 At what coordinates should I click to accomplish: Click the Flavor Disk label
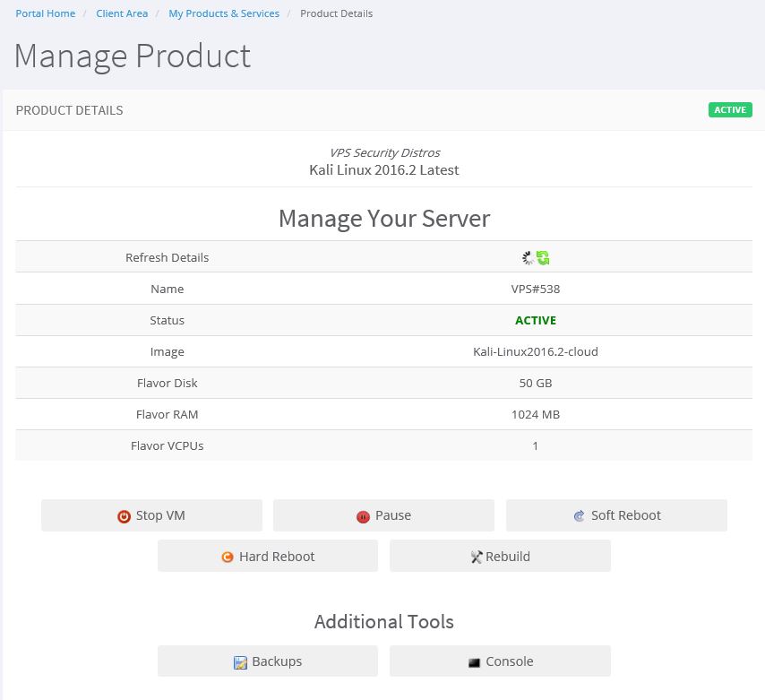point(167,384)
